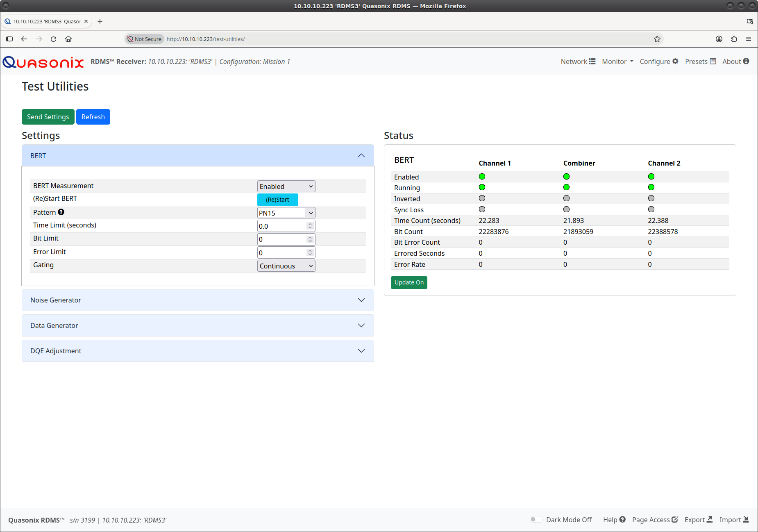Click the Help question mark icon in footer

622,519
